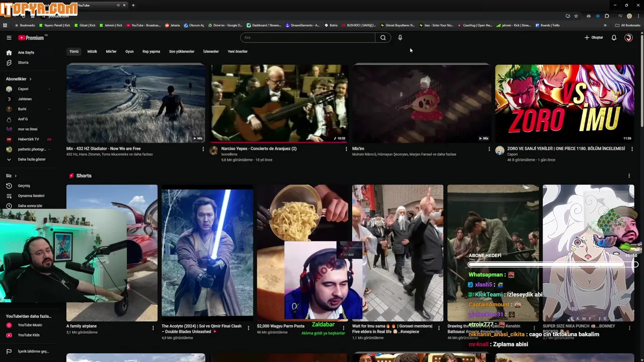Click the page vertical scrollbar

pos(641,80)
